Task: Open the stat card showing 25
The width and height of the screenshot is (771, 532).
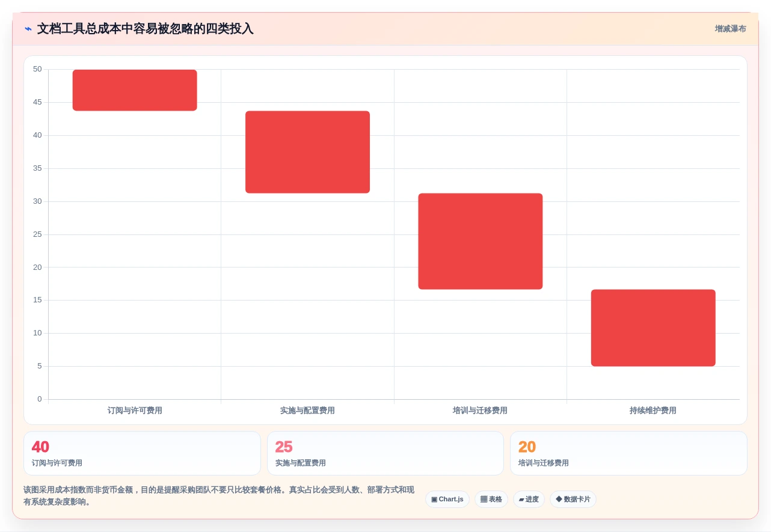Action: 385,453
